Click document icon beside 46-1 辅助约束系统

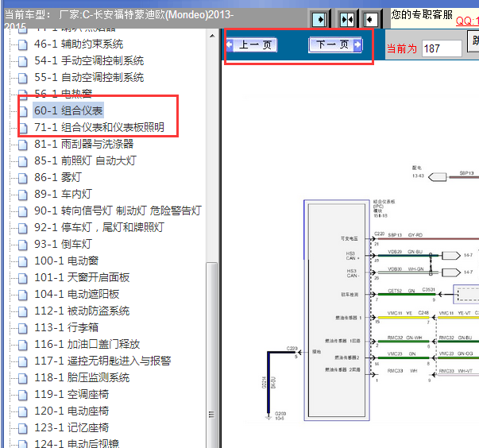click(22, 44)
